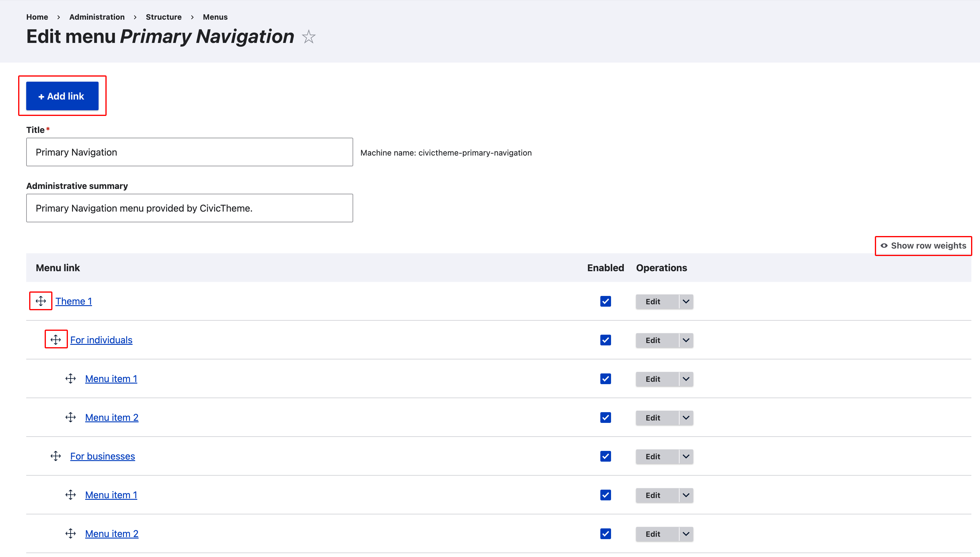Click the drag handle of first Menu item 2

[71, 417]
